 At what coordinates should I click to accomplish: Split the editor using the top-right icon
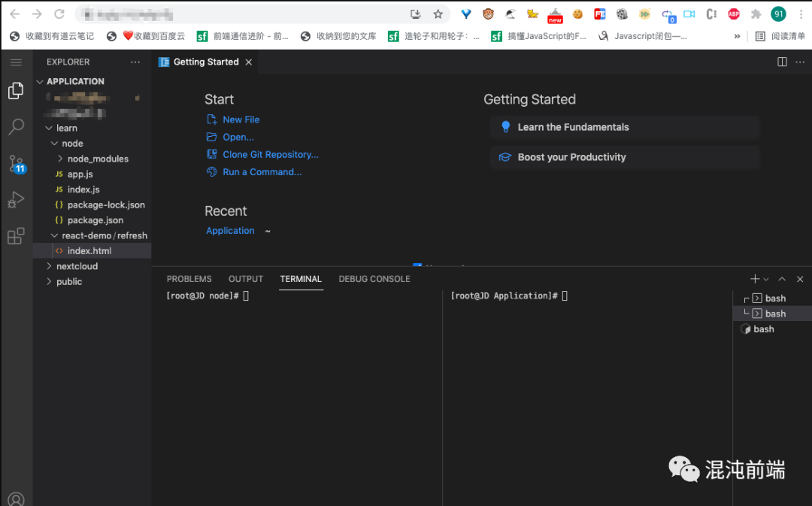tap(783, 62)
